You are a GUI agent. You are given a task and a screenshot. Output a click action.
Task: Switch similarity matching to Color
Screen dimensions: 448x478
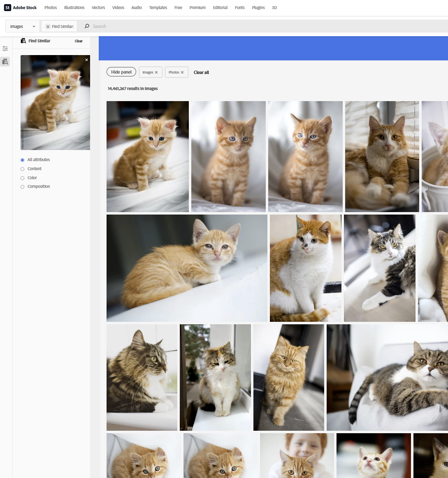pyautogui.click(x=22, y=178)
